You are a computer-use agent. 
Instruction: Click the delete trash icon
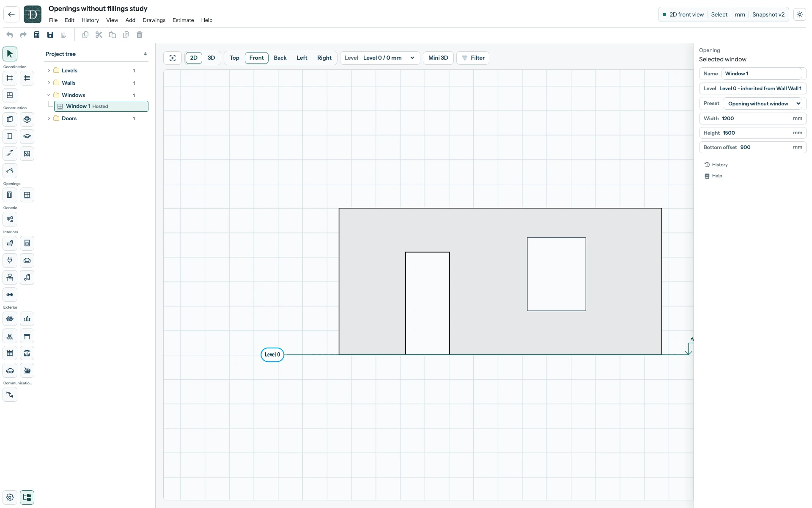point(140,35)
